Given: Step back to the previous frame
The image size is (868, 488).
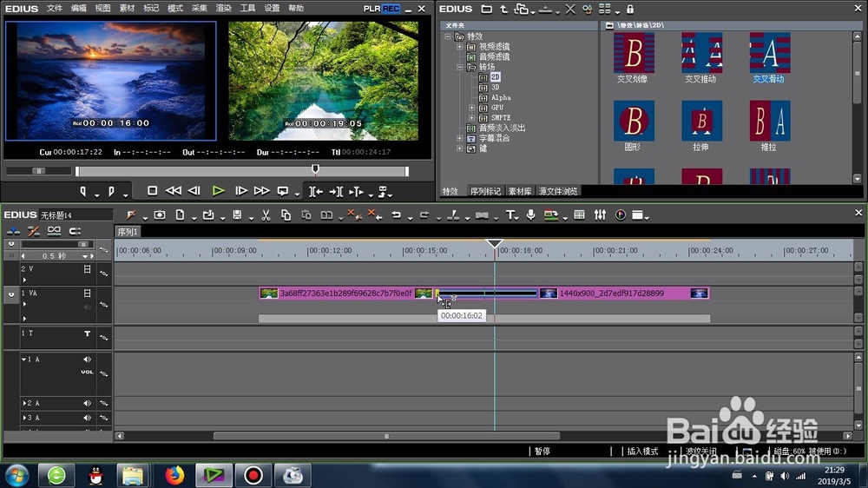Looking at the screenshot, I should 194,191.
